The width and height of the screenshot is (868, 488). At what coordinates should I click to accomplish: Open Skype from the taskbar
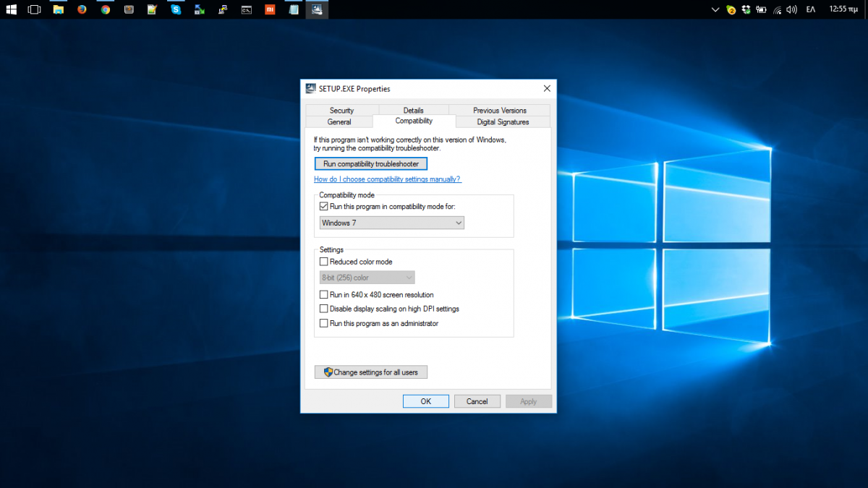pos(176,10)
